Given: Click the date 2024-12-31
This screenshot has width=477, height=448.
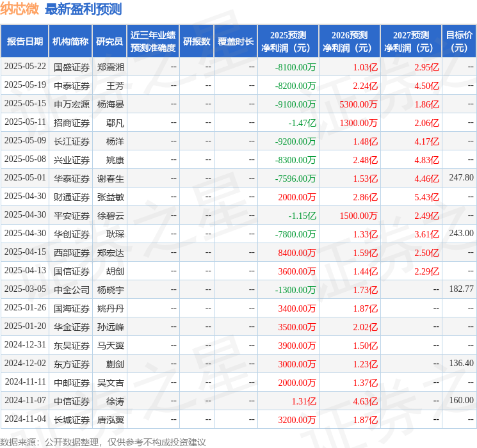Looking at the screenshot, I should coord(25,344).
